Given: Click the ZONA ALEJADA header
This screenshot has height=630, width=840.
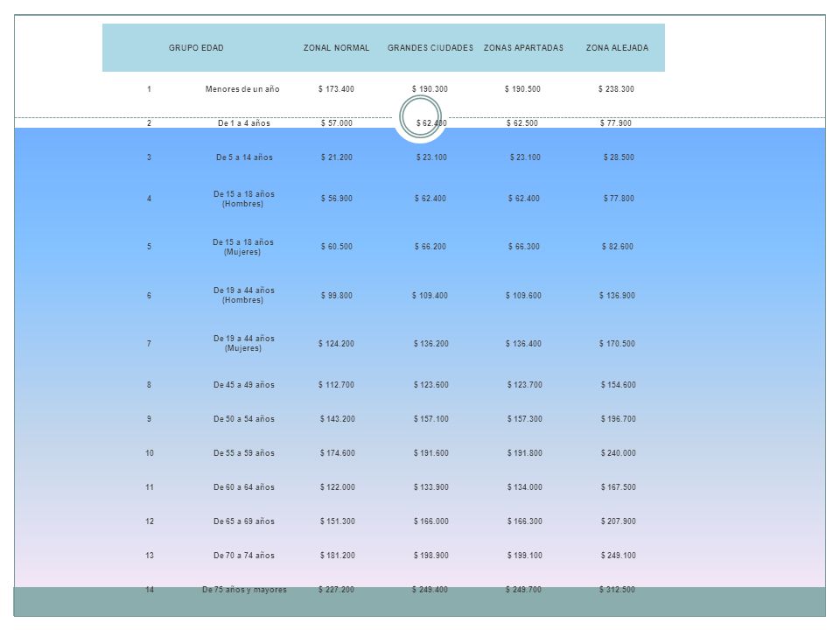Looking at the screenshot, I should pos(617,47).
